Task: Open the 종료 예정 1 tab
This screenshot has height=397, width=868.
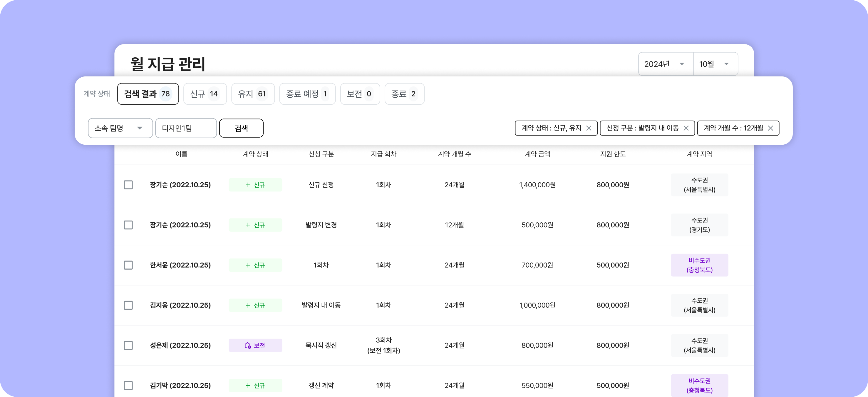Action: pos(307,94)
